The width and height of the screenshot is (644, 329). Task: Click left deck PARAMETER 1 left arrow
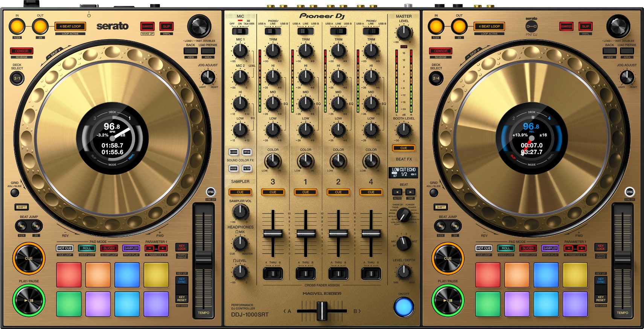pyautogui.click(x=149, y=248)
